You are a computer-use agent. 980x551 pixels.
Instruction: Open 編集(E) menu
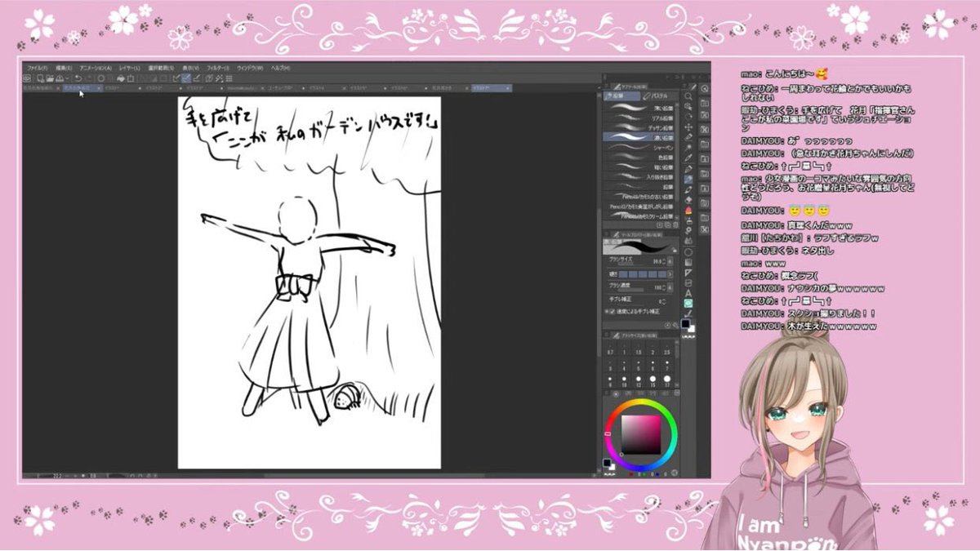(x=64, y=68)
